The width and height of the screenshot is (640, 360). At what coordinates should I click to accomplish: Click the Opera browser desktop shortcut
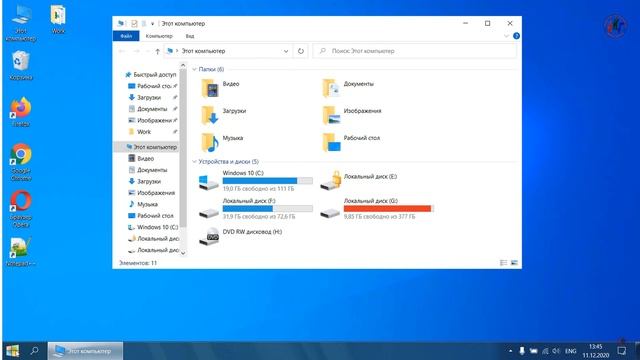(x=21, y=209)
